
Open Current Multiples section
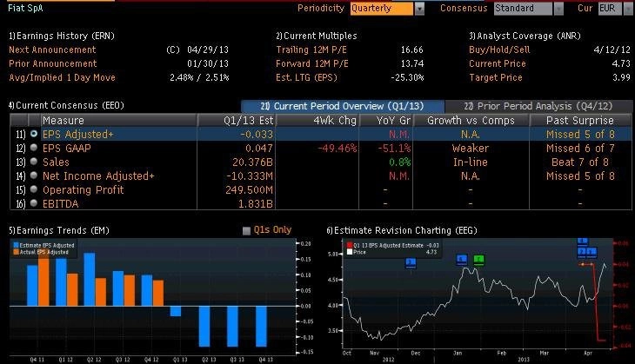[317, 36]
